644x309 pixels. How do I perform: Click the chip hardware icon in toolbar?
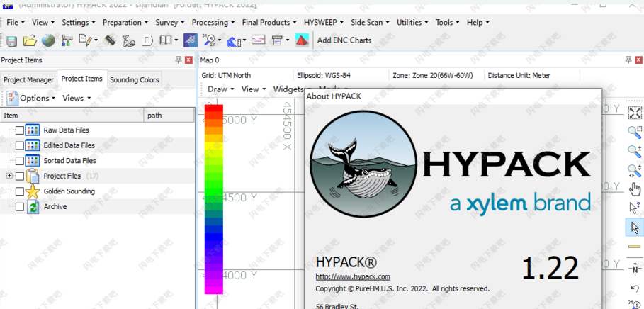110,40
